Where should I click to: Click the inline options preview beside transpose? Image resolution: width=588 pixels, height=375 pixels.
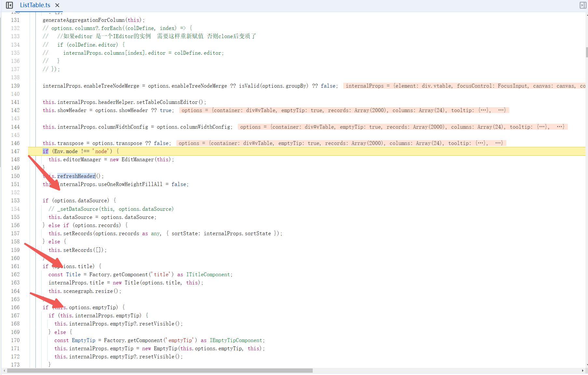(x=341, y=143)
